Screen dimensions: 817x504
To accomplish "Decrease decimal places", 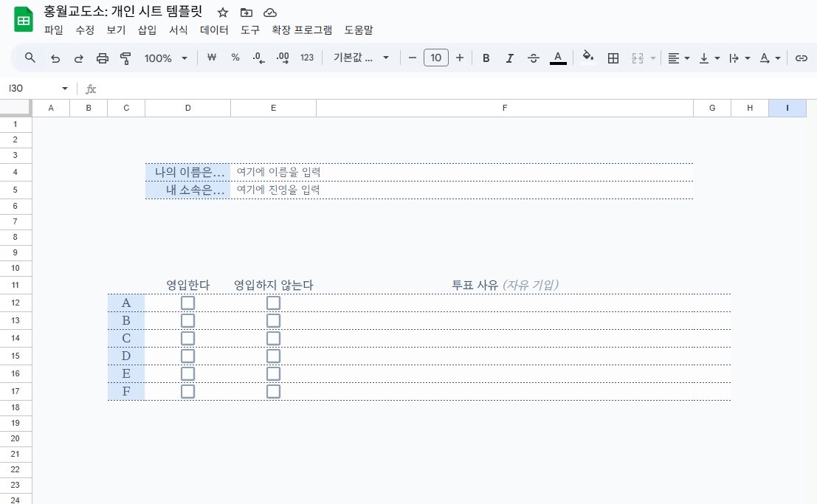I will [258, 58].
